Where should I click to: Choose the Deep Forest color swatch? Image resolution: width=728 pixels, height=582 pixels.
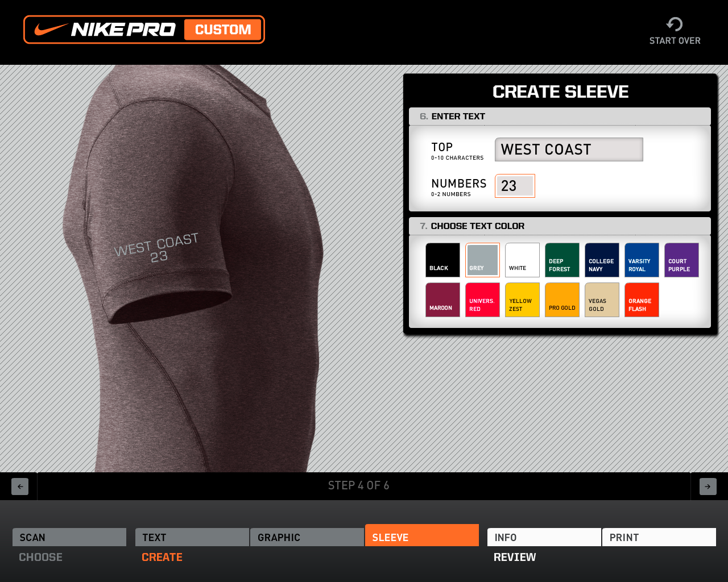click(562, 260)
